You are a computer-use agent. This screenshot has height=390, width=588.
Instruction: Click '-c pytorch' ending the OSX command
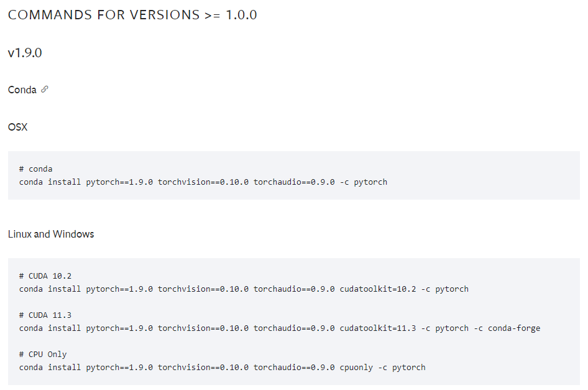click(364, 182)
